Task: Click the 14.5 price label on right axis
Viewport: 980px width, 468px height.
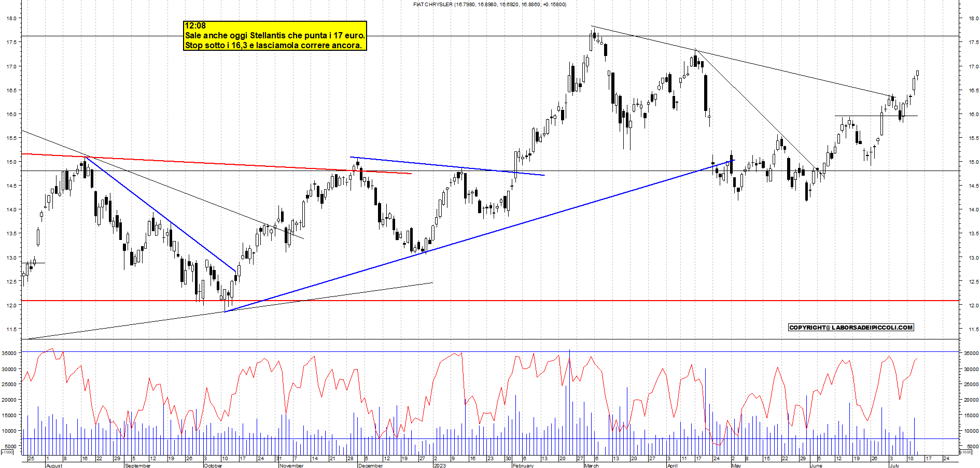Action: tap(973, 186)
